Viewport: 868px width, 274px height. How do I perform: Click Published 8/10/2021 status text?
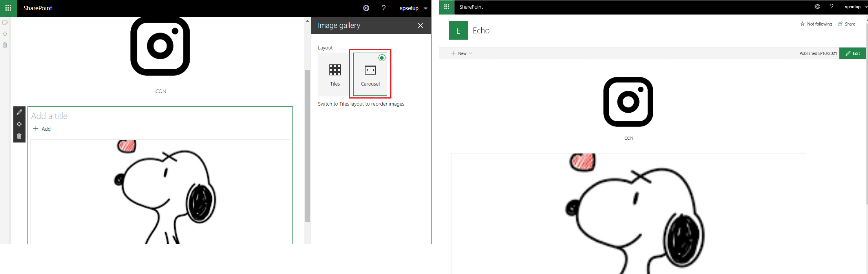pos(818,53)
